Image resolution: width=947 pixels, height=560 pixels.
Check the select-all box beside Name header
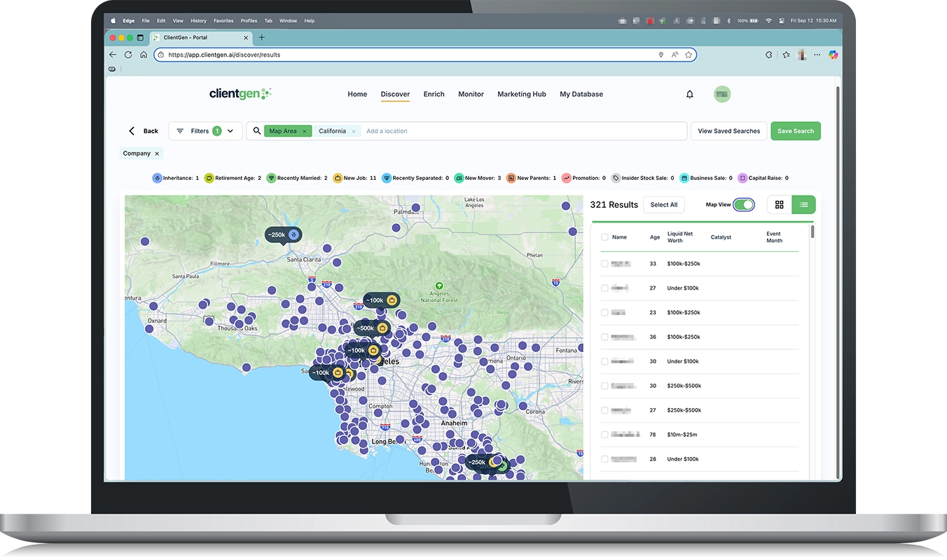coord(604,237)
